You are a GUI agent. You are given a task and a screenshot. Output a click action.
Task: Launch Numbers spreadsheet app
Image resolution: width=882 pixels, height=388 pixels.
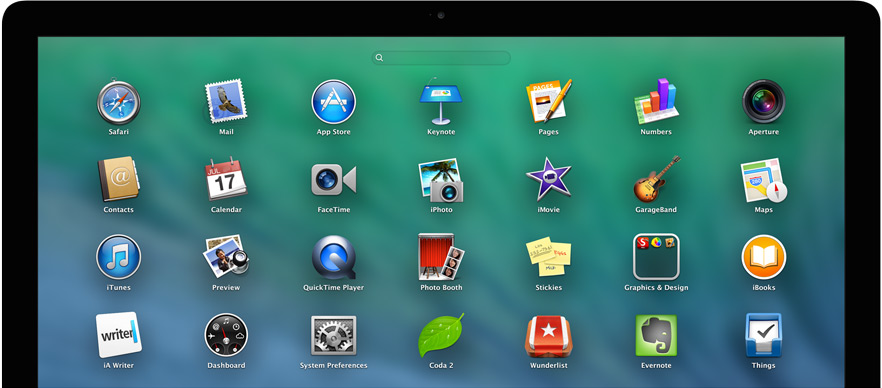[x=656, y=101]
